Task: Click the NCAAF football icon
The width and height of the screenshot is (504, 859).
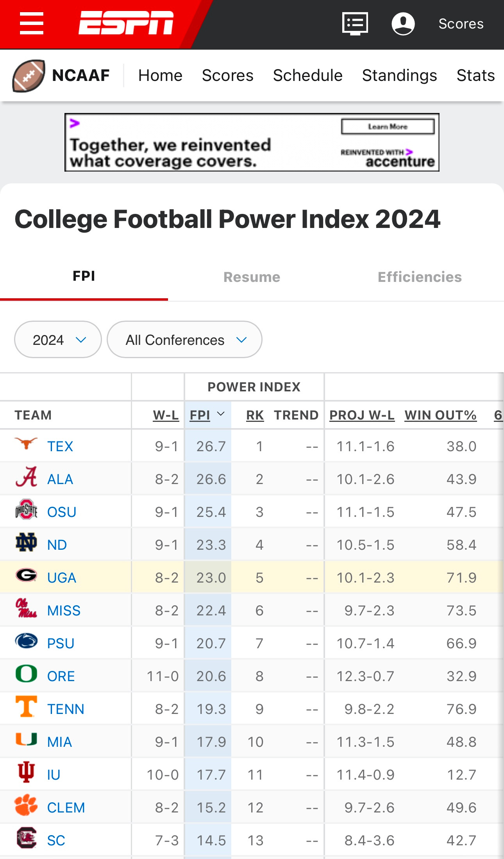Action: coord(29,76)
